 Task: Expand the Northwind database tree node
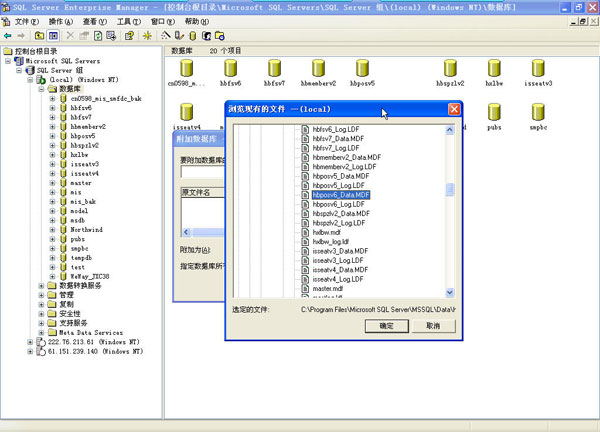coord(52,230)
